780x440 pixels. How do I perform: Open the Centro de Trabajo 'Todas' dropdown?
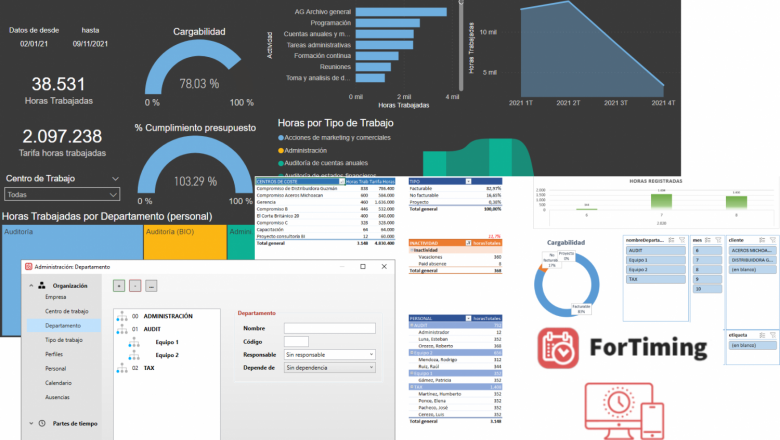click(62, 195)
